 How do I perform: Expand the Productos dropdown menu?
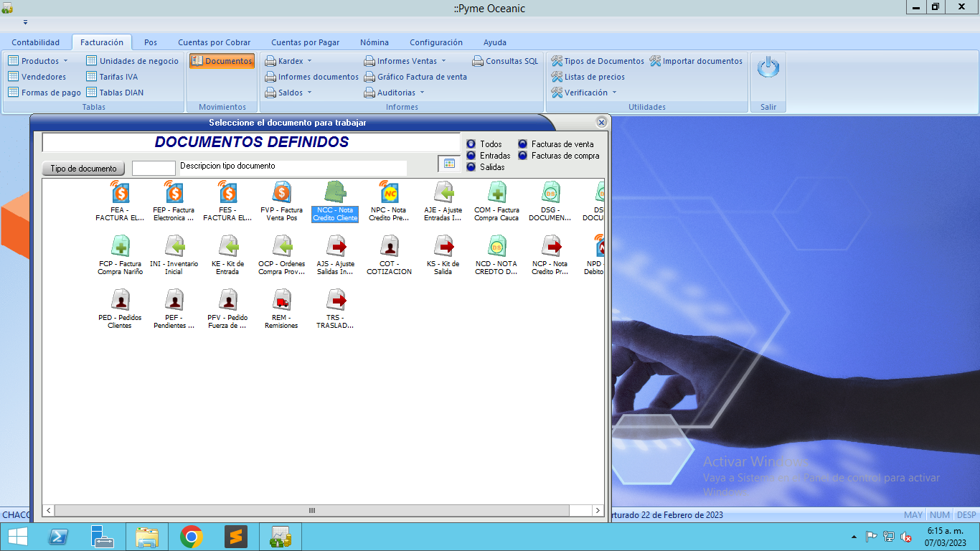point(40,61)
